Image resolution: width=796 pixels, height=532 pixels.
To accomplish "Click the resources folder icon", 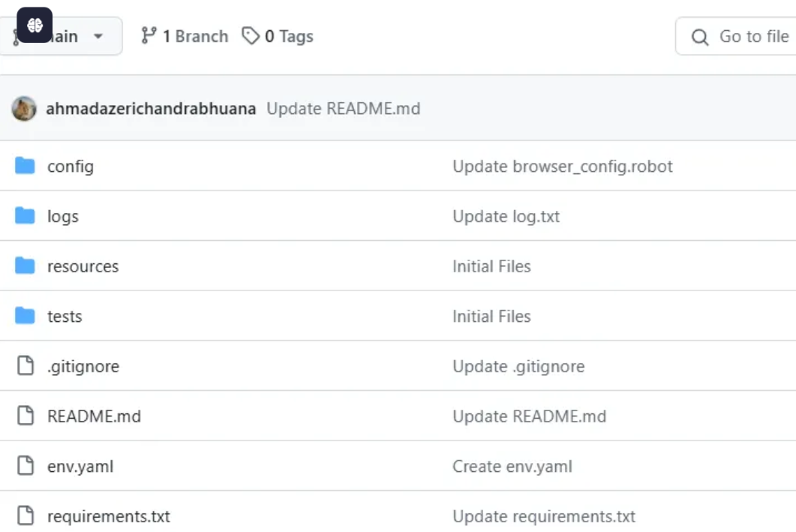I will (x=26, y=266).
